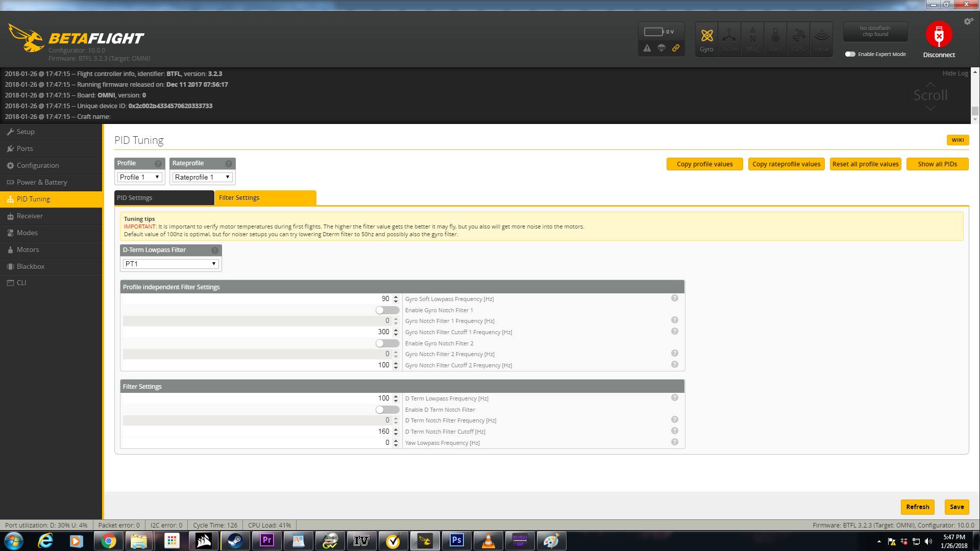The width and height of the screenshot is (980, 551).
Task: Click Reset all profile values
Action: [865, 164]
